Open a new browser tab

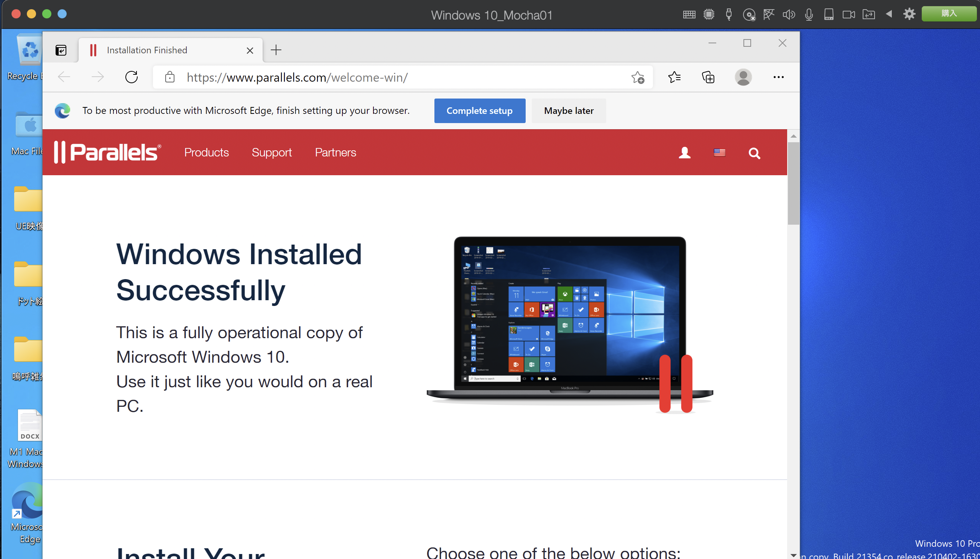[x=276, y=50]
